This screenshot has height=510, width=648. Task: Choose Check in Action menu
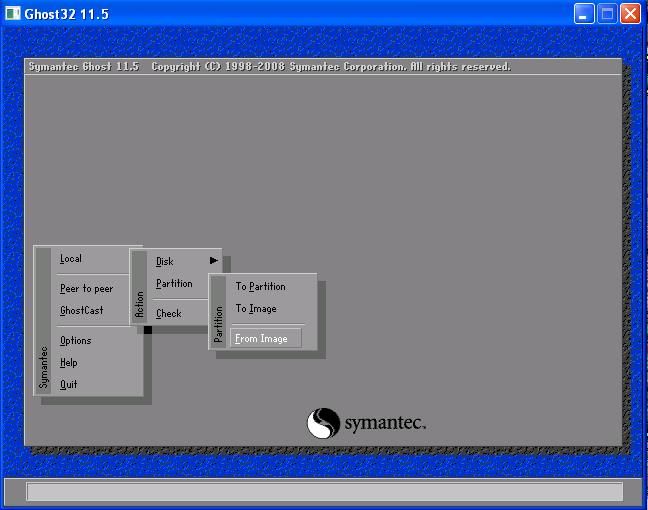[x=169, y=314]
